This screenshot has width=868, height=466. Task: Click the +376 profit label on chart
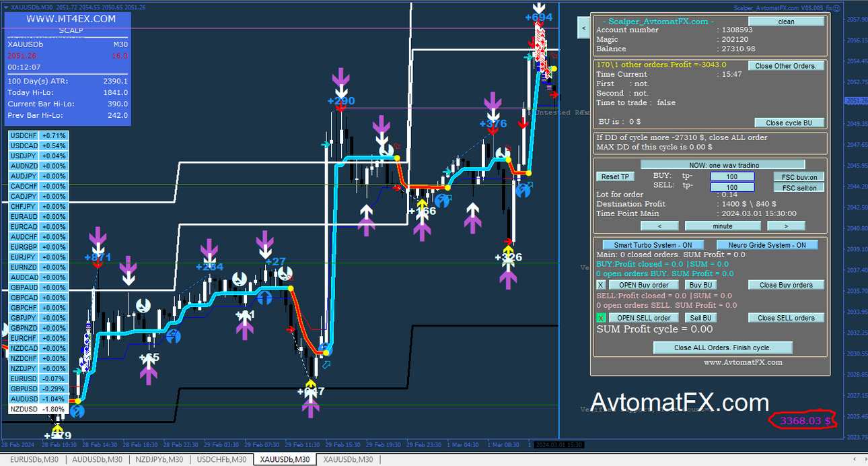[x=493, y=124]
